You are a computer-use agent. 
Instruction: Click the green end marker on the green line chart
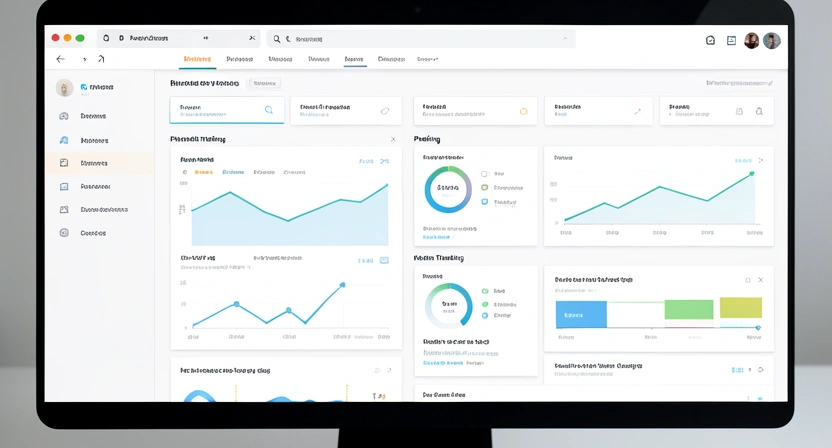click(x=752, y=174)
